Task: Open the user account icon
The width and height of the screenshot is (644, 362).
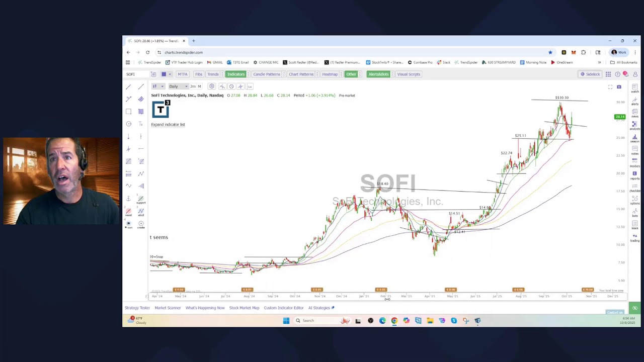Action: [x=635, y=74]
